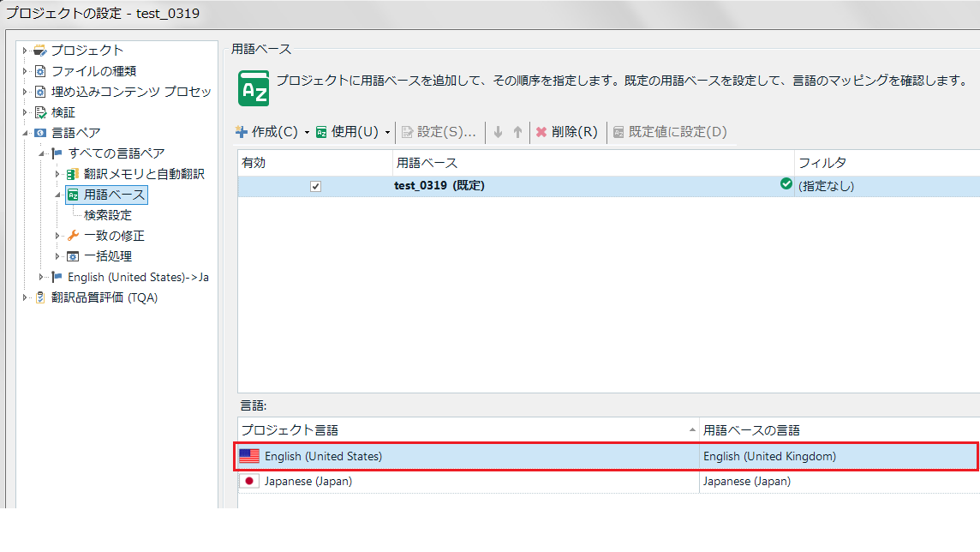This screenshot has width=980, height=552.
Task: Click the Use (使用) termbase icon
Action: (321, 132)
